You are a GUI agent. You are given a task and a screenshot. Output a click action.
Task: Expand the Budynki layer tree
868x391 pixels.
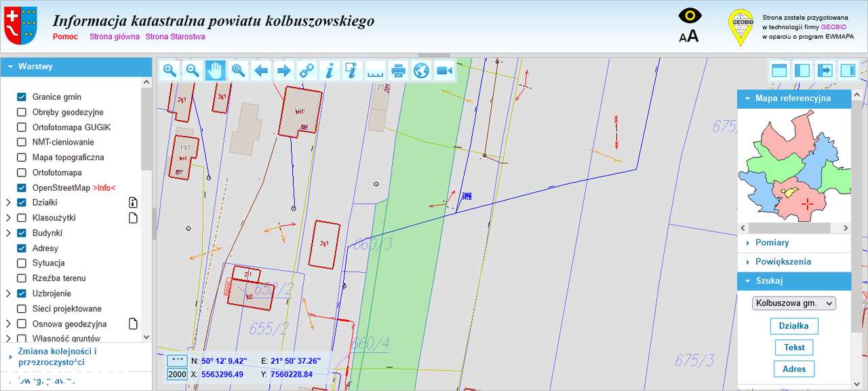[x=8, y=233]
